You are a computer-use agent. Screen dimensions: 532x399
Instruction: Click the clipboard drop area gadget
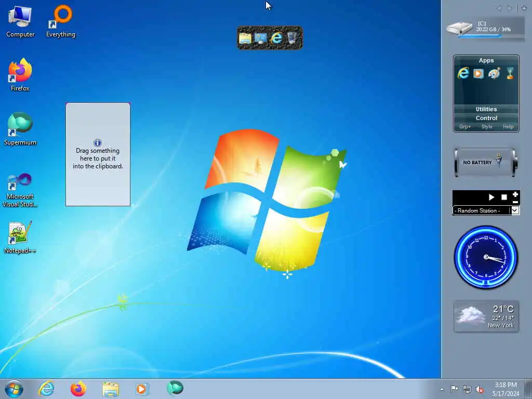point(98,154)
